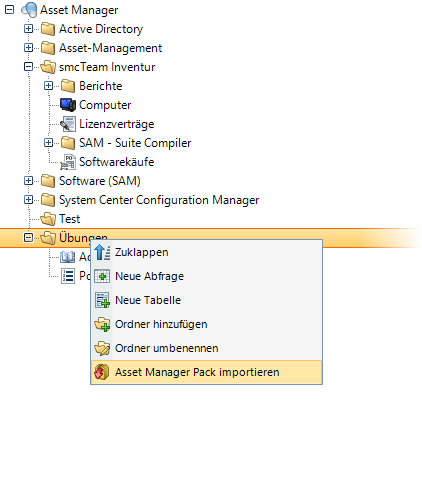Screen dimensions: 422x487
Task: Click the Computer monitor icon
Action: (68, 105)
